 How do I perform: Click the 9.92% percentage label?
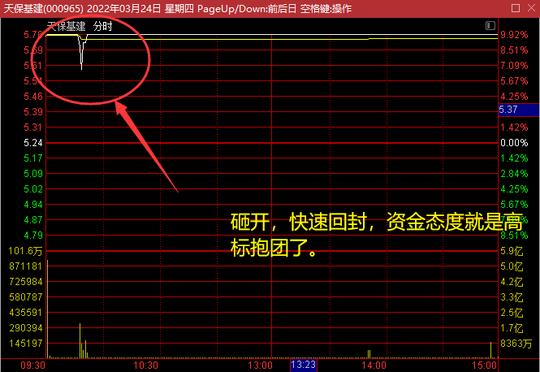(x=514, y=35)
